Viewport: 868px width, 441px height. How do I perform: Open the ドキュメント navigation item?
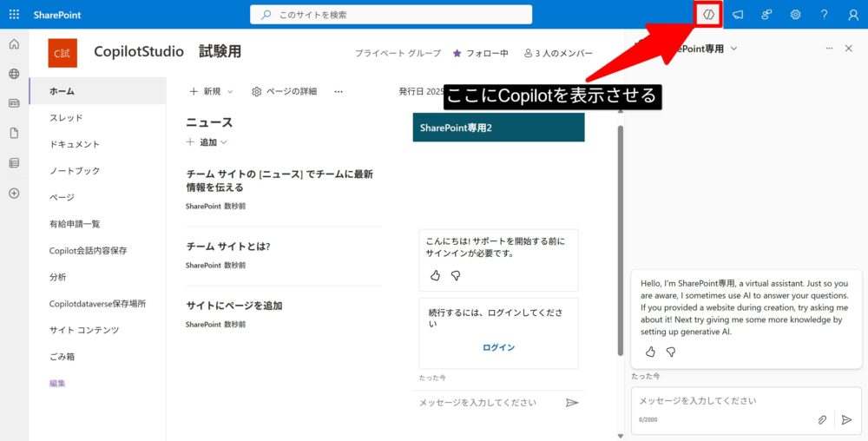point(75,144)
